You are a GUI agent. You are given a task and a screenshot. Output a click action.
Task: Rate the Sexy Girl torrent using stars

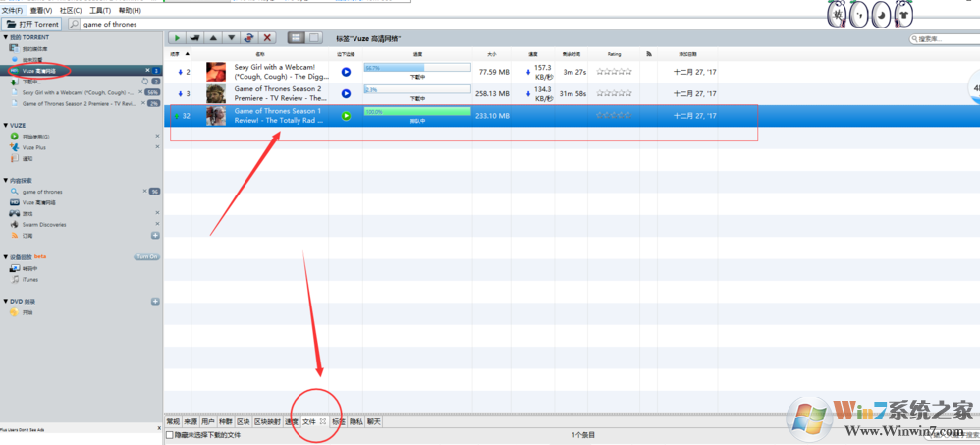tap(614, 72)
